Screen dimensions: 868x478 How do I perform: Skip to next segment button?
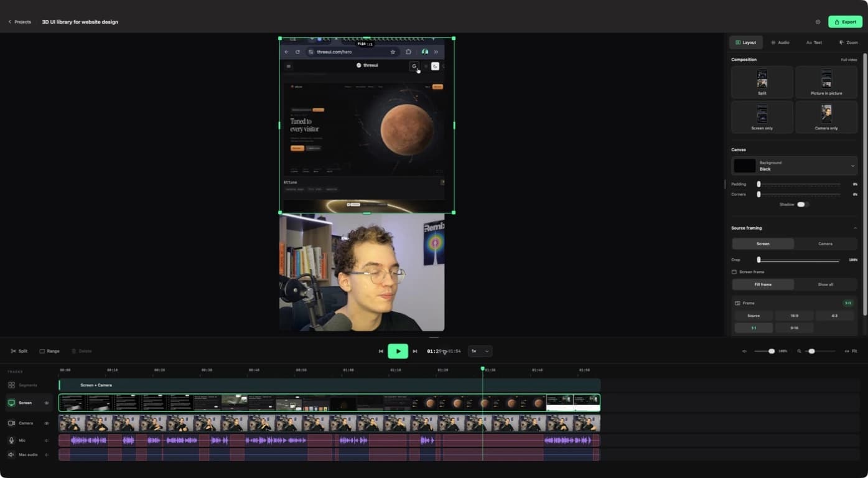415,351
